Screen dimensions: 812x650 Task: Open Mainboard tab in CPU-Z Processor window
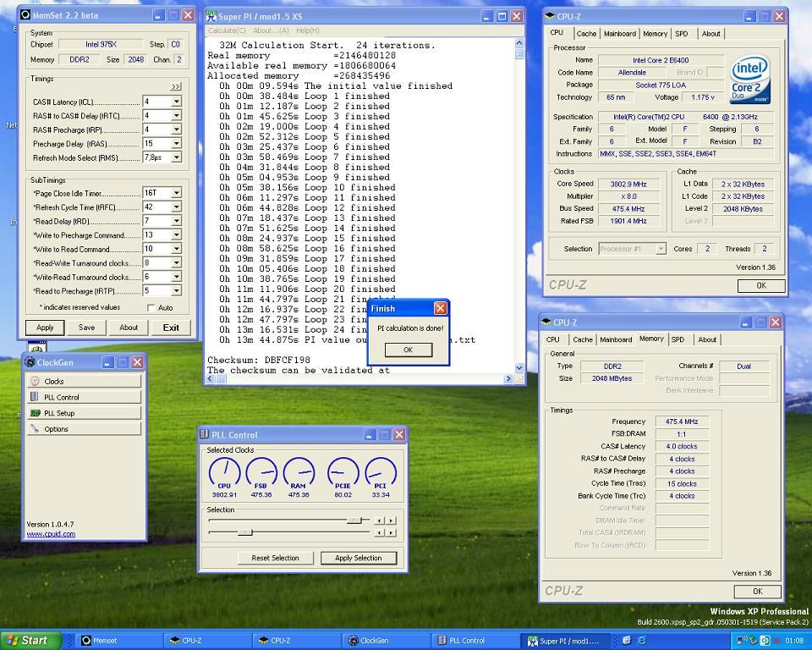(x=620, y=34)
